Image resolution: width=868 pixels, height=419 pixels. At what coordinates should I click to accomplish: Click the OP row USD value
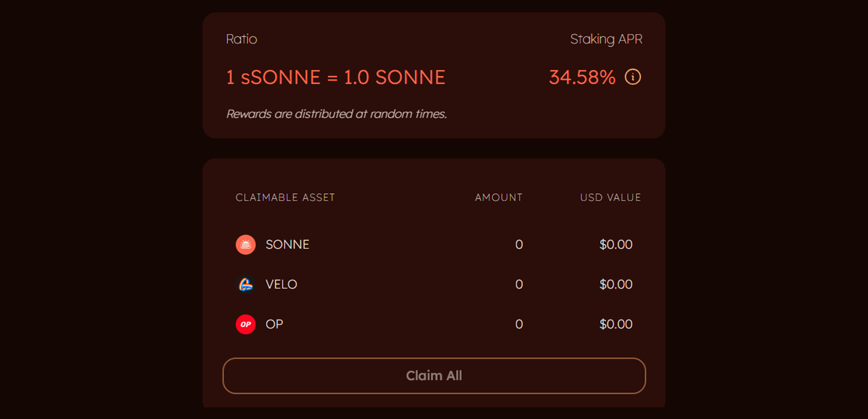pos(616,324)
